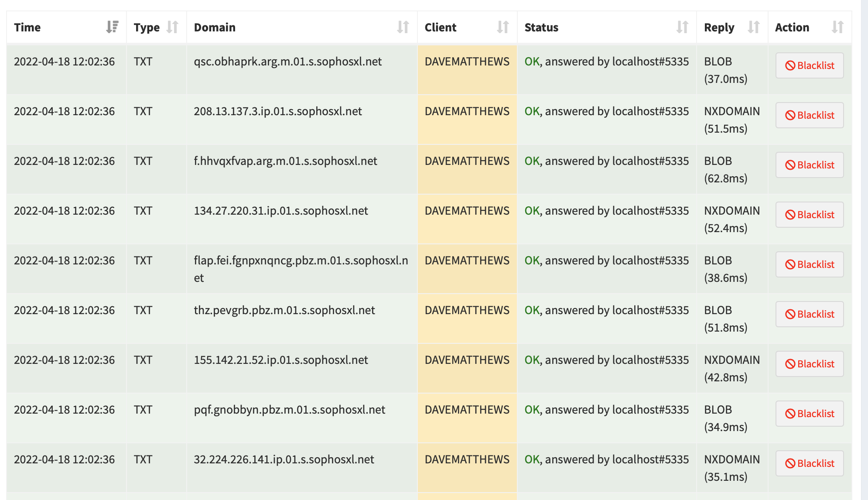Select domain thz.pevgrb.pbz.m.01.s.sophosxl.net
Screen dimensions: 868x500
284,310
